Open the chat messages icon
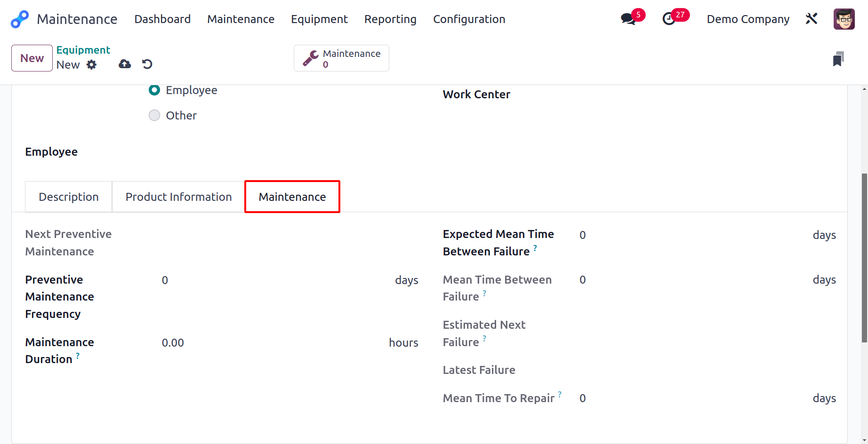868x444 pixels. (628, 19)
